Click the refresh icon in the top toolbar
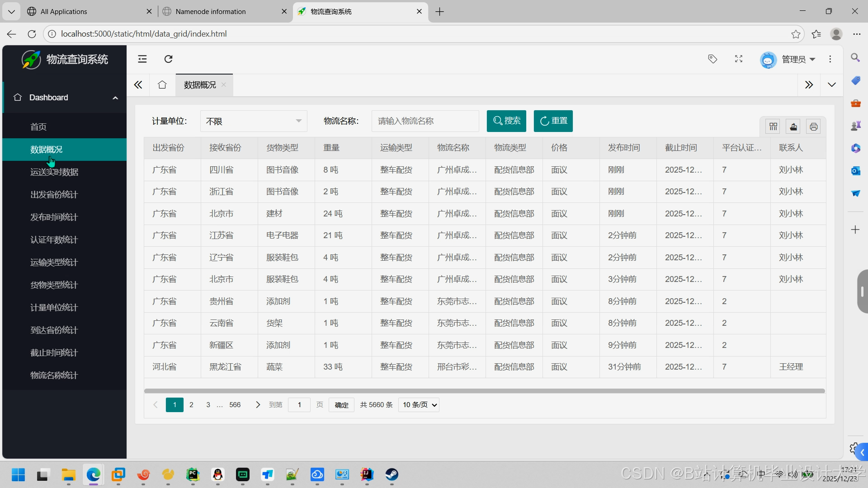Screen dimensions: 868x488 point(168,59)
